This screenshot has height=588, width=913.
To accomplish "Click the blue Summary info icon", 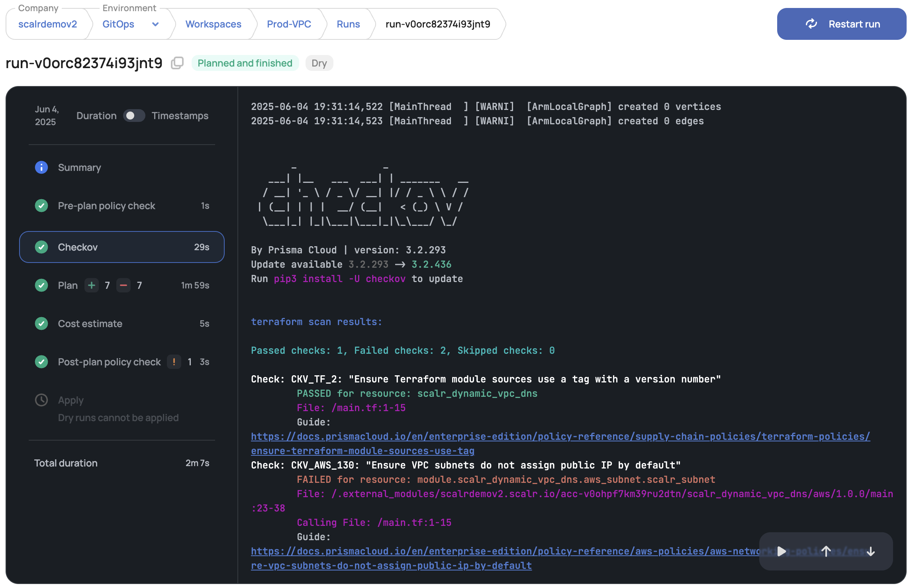I will [x=41, y=167].
